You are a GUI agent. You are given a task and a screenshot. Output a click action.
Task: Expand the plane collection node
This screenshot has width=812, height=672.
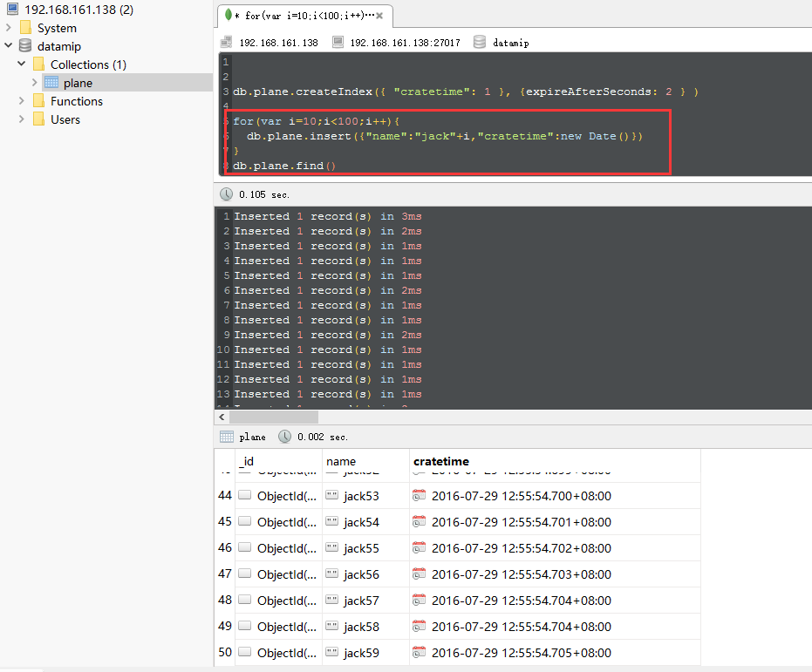click(x=35, y=82)
